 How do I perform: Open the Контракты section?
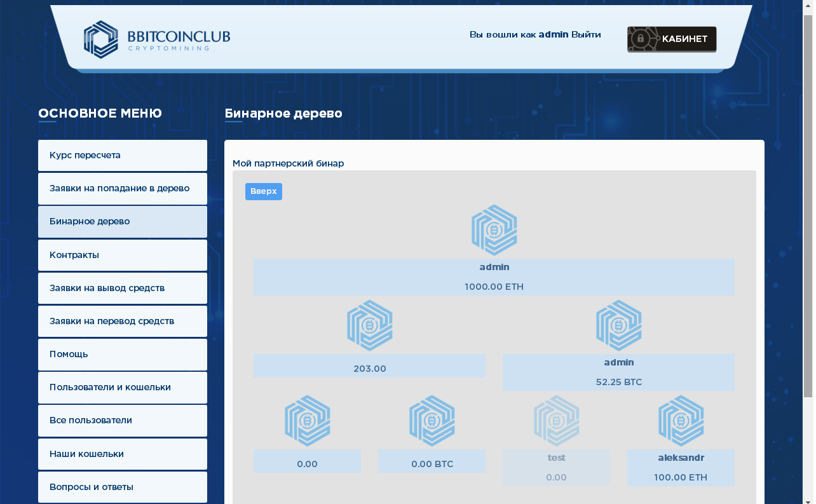(123, 255)
